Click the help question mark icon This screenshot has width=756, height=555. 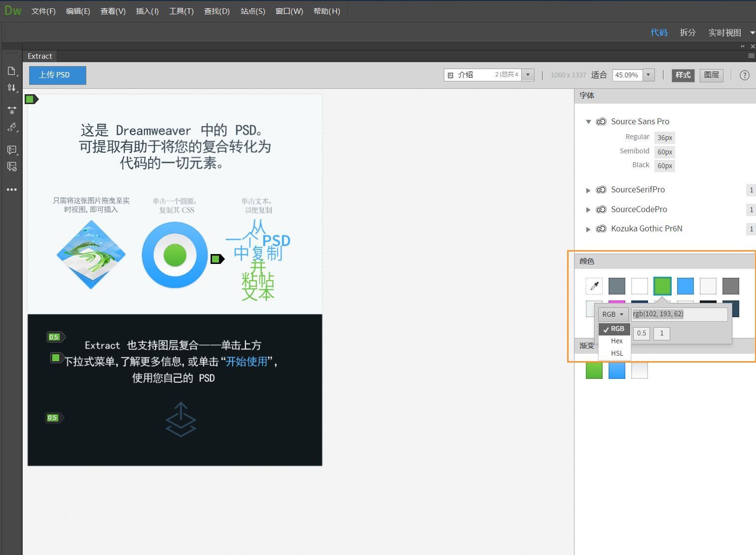pos(744,75)
